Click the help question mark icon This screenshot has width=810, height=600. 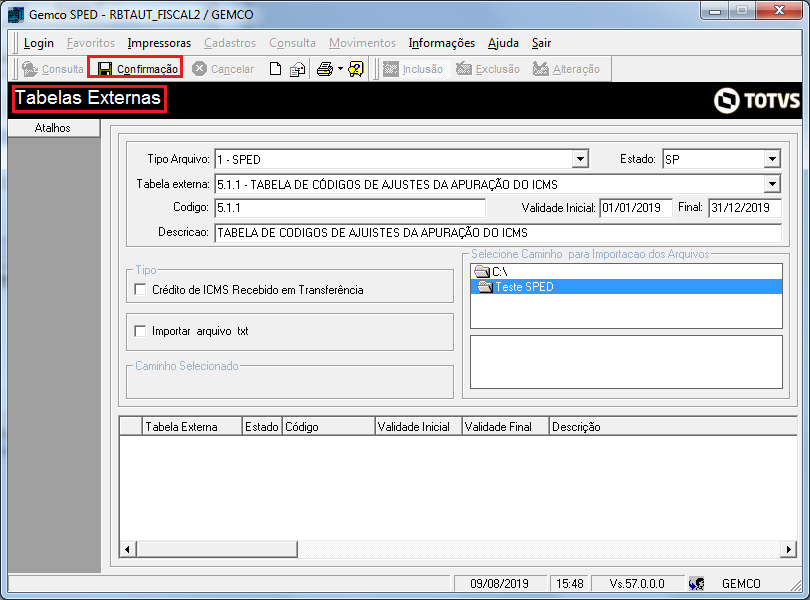(x=356, y=69)
